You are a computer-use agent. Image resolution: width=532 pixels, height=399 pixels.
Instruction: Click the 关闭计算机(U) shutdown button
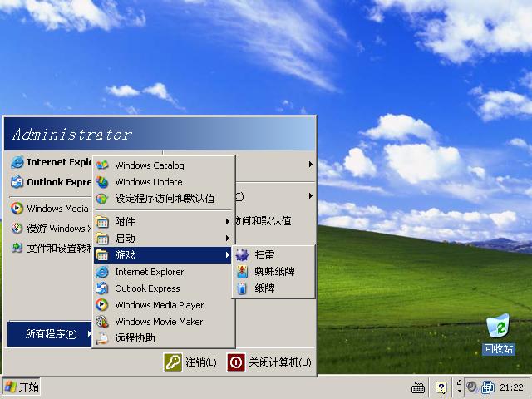click(269, 362)
